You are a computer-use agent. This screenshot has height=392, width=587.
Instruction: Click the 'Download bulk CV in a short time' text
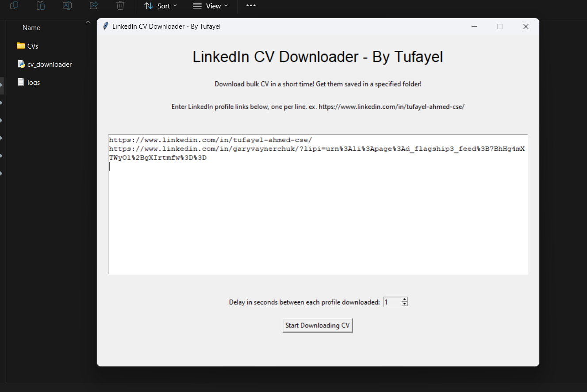point(318,84)
